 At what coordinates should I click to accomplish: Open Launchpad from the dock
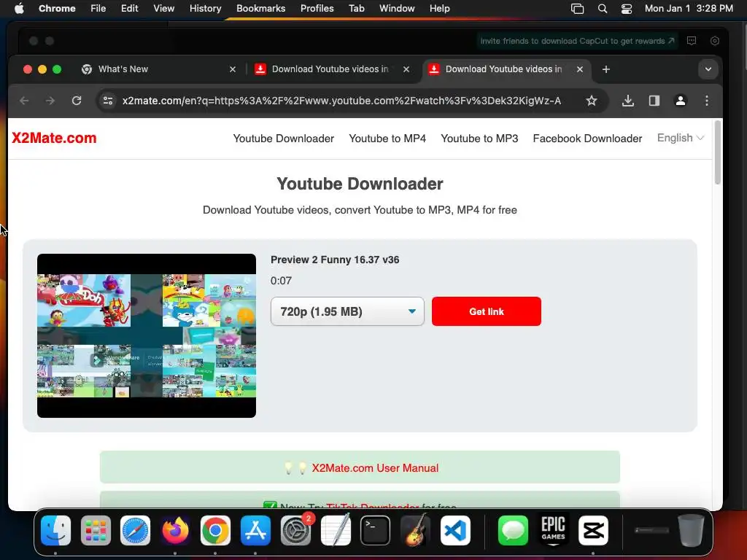pos(96,531)
